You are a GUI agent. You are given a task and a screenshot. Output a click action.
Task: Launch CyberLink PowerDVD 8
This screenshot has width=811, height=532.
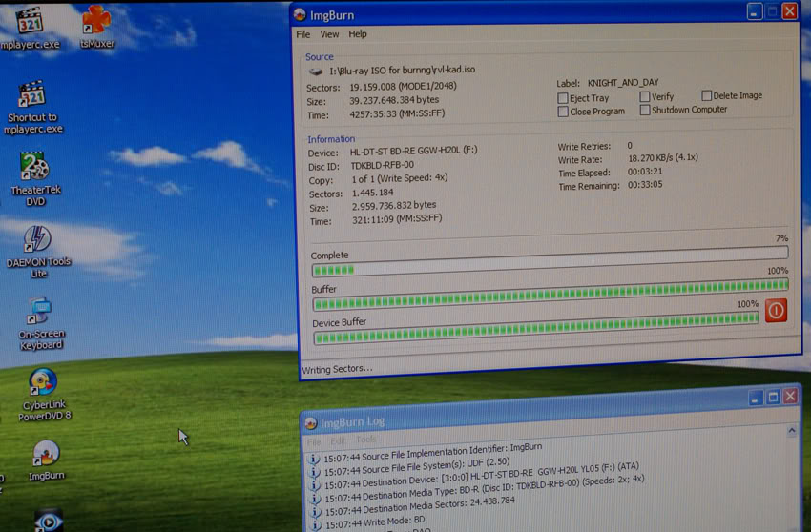(x=44, y=383)
